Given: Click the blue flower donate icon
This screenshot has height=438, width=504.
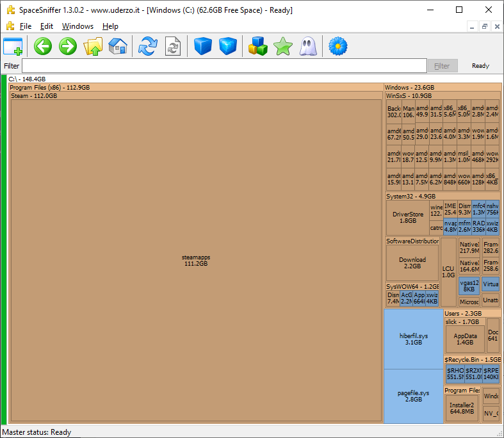Looking at the screenshot, I should click(x=338, y=46).
